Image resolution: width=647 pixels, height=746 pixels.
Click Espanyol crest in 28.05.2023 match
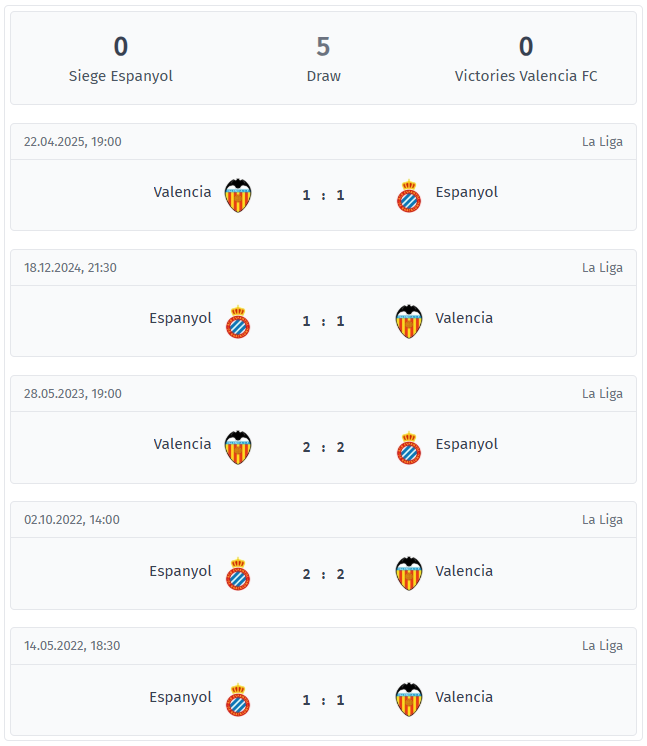pyautogui.click(x=409, y=448)
